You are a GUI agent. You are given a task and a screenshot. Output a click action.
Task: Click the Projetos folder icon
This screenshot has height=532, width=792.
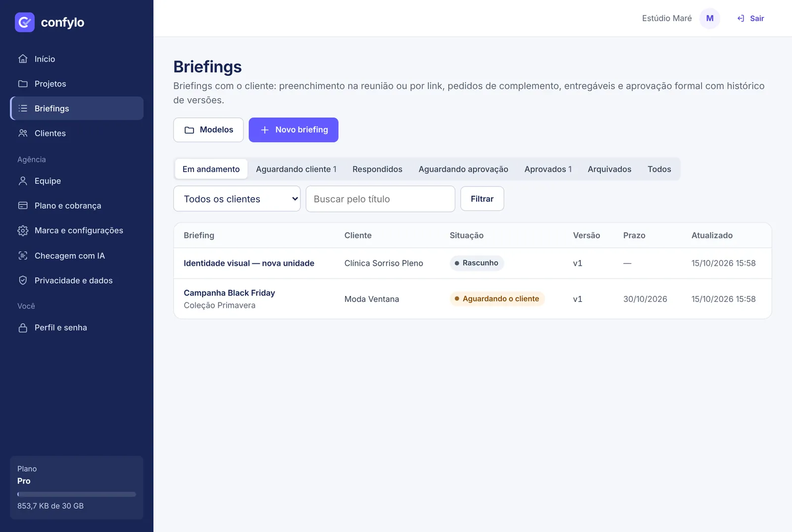(23, 84)
